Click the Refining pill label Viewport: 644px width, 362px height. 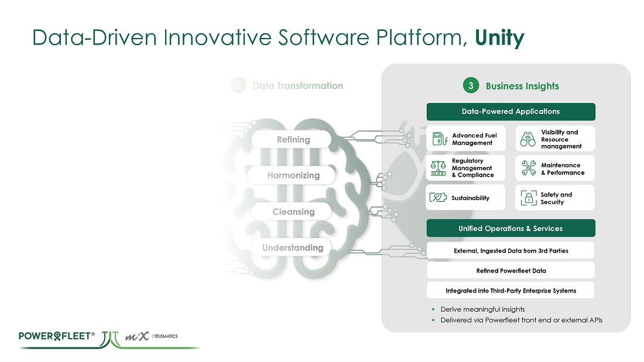(293, 140)
